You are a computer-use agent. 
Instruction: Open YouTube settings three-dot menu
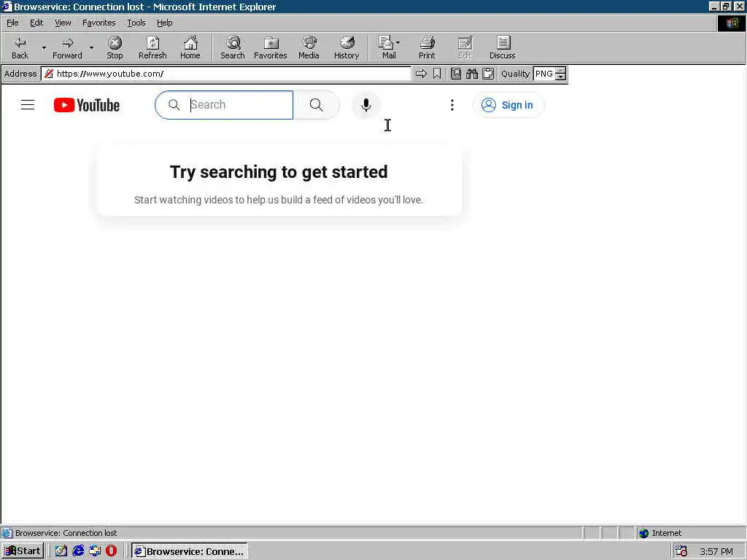tap(452, 105)
